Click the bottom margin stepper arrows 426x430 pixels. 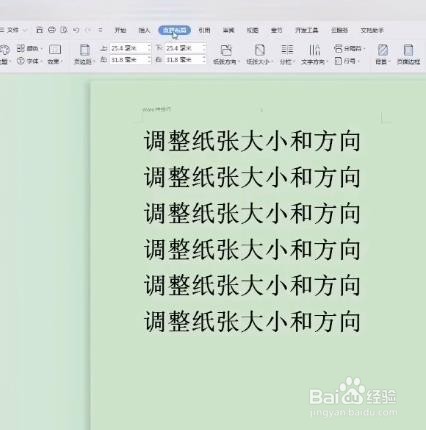click(204, 48)
